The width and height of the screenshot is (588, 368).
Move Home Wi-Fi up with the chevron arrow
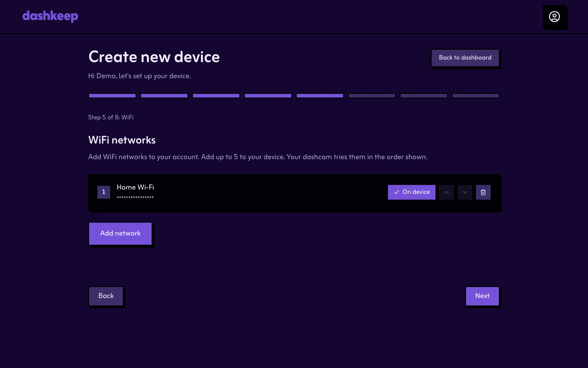[446, 192]
